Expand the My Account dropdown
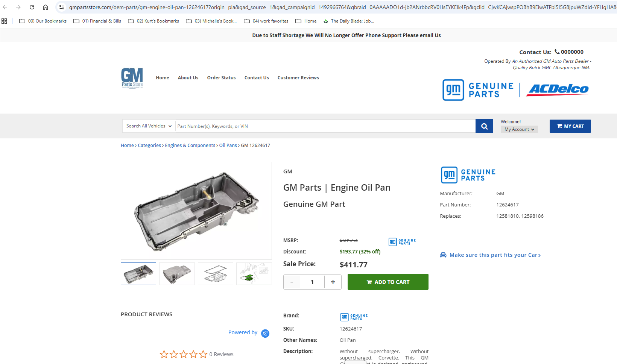Viewport: 617px width, 364px height. coord(519,129)
